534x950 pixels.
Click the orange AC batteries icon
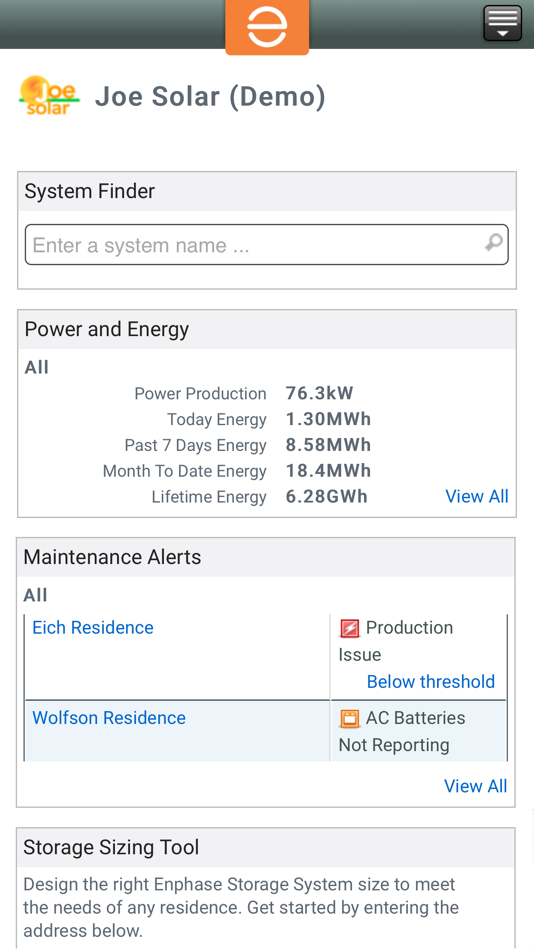350,719
